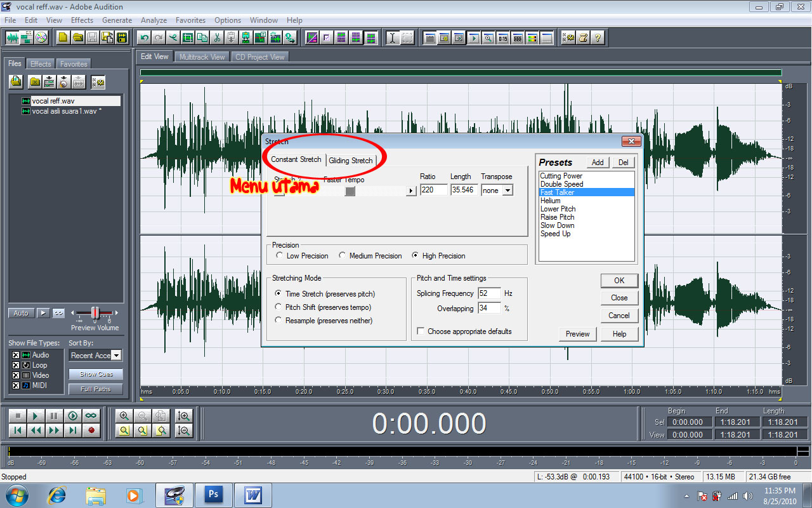The height and width of the screenshot is (508, 812).
Task: Select Resample (preserves neither) mode
Action: [278, 321]
